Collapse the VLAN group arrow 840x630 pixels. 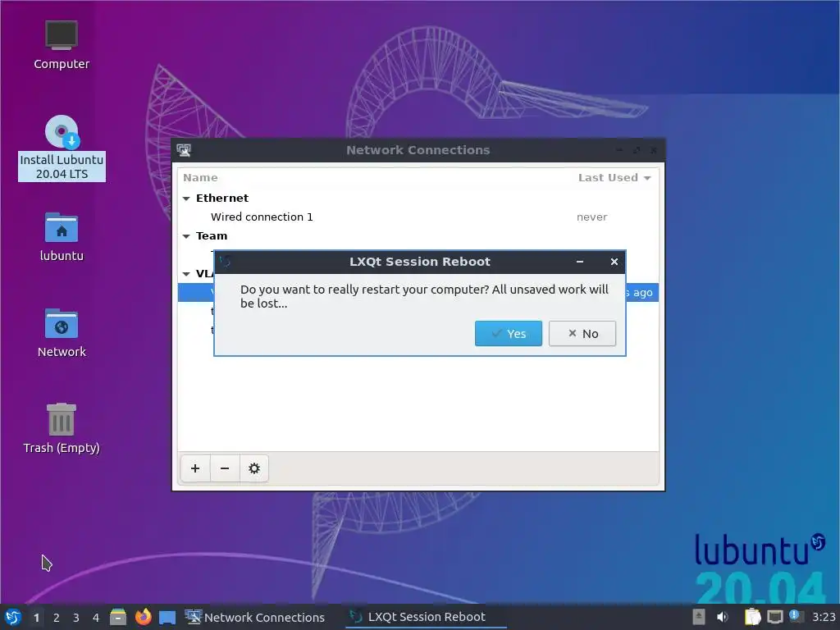click(x=186, y=274)
